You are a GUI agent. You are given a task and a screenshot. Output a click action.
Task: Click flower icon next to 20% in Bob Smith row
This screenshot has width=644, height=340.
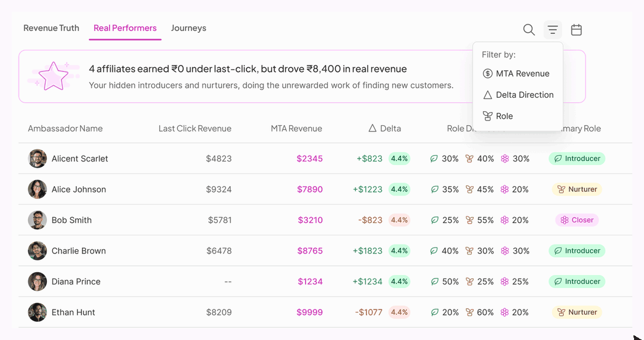click(505, 220)
